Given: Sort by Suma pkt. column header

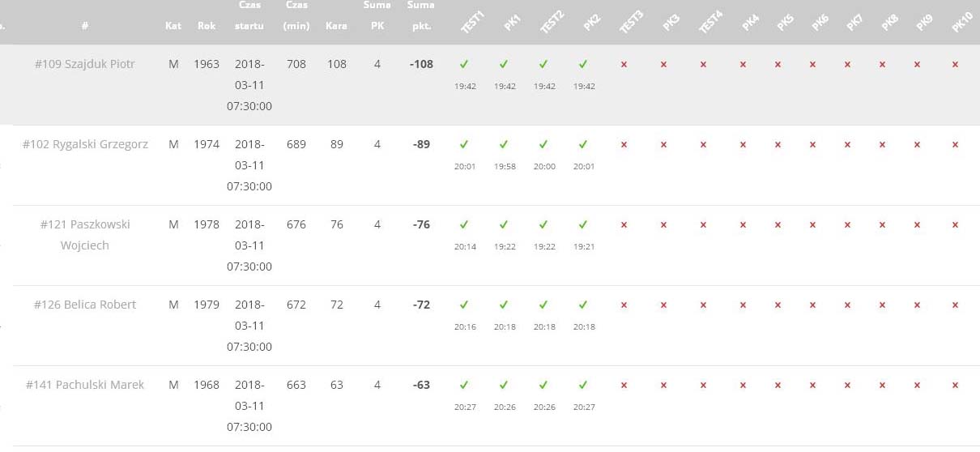Looking at the screenshot, I should click(420, 15).
